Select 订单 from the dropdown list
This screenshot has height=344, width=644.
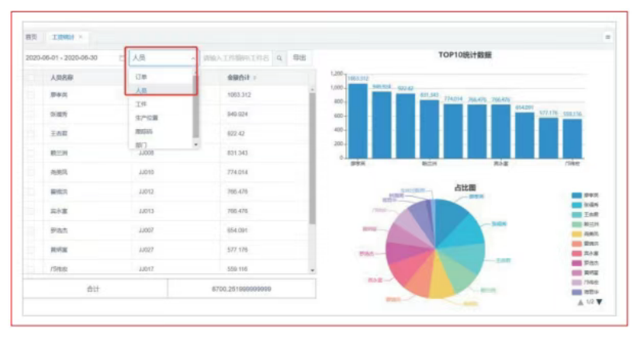click(141, 78)
